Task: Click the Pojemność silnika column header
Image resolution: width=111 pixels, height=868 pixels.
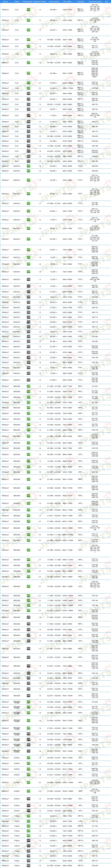Action: coord(40,2)
